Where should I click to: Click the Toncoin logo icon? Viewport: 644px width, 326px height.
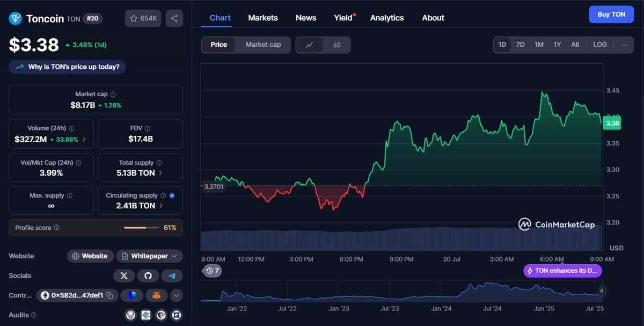pyautogui.click(x=16, y=18)
